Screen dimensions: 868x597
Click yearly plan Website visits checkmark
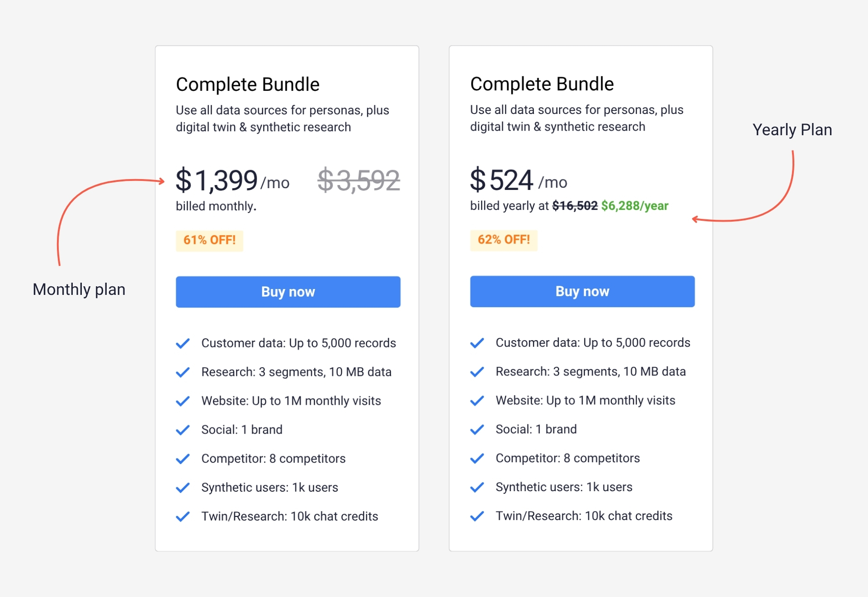(x=477, y=401)
